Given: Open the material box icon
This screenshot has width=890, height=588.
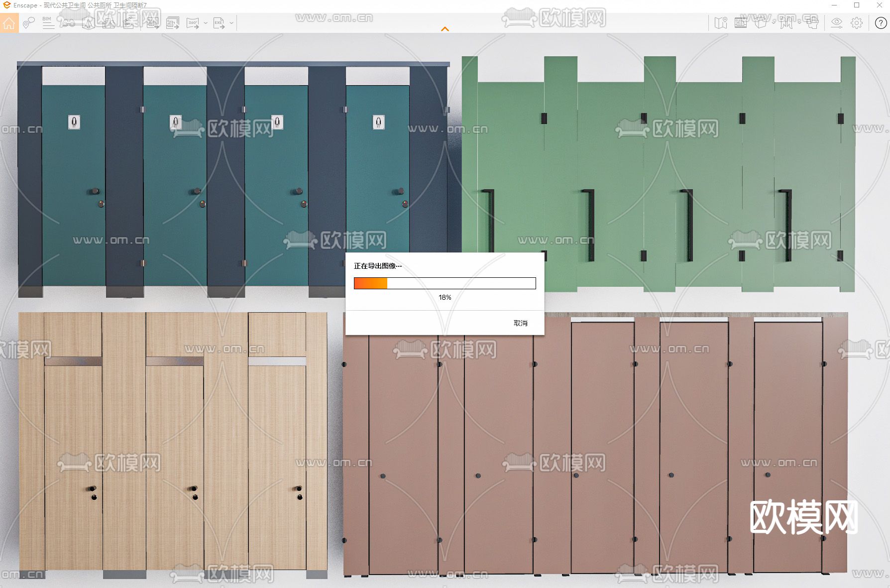Looking at the screenshot, I should [761, 23].
